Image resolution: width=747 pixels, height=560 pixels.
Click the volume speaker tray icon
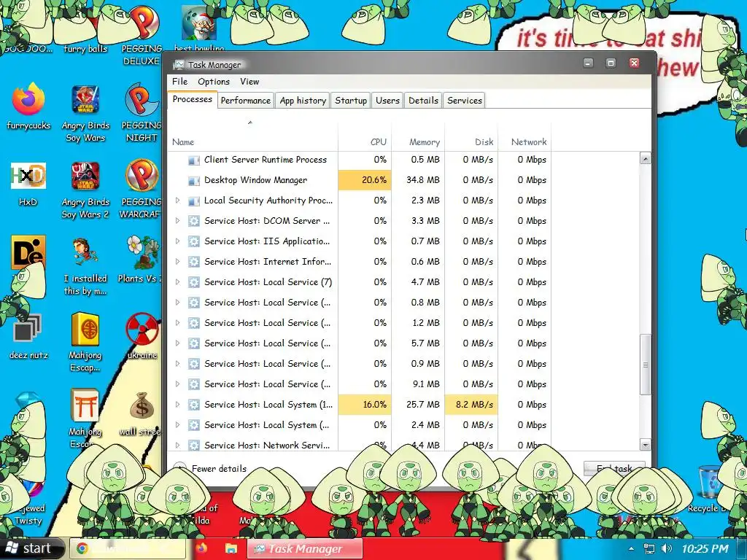[667, 548]
